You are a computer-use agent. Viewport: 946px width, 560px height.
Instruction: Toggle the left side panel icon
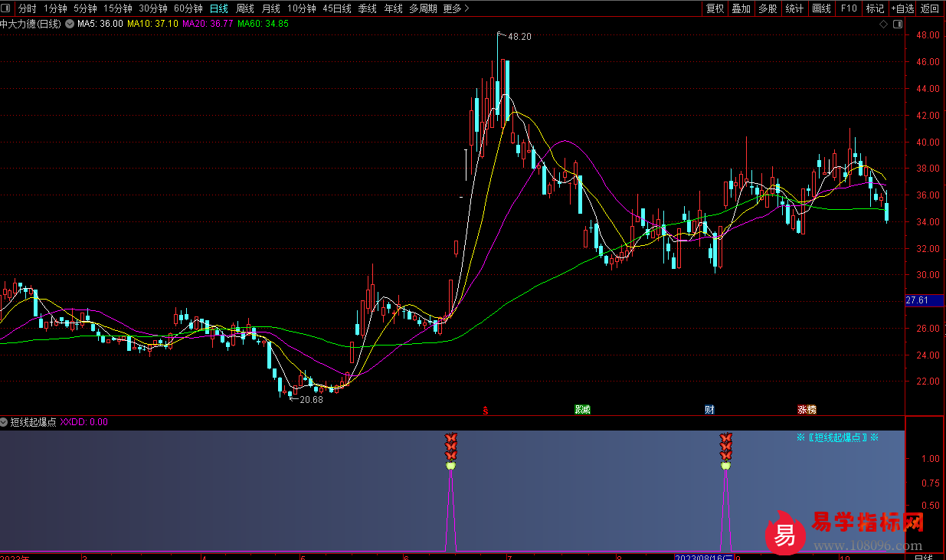click(x=7, y=8)
